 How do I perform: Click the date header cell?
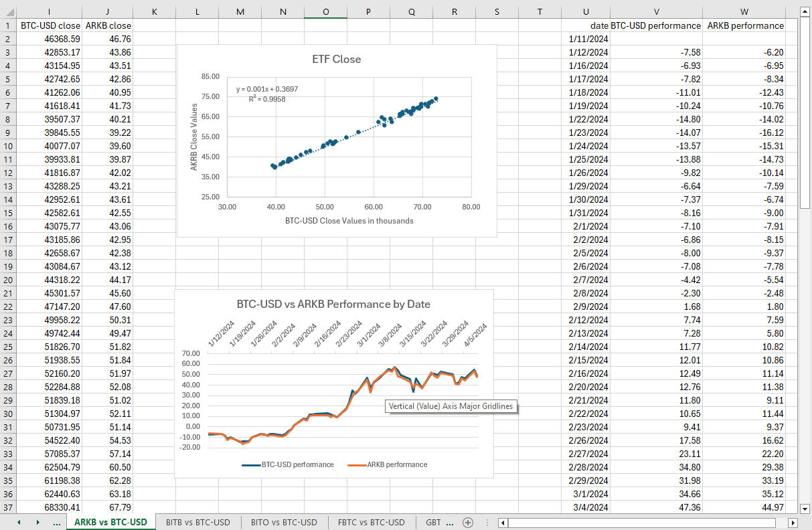point(586,25)
